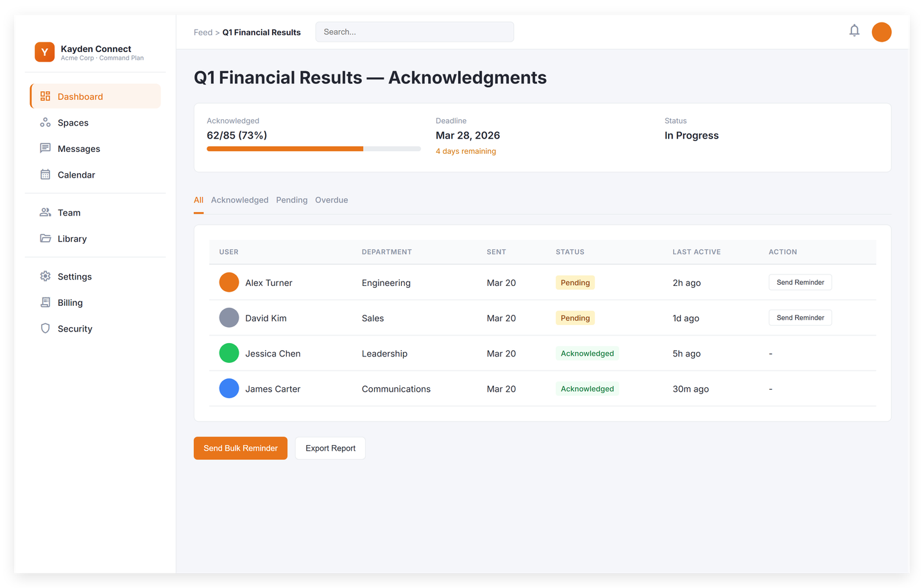Viewport: 924px width, 588px height.
Task: Click the name Jessica Chen
Action: click(273, 353)
